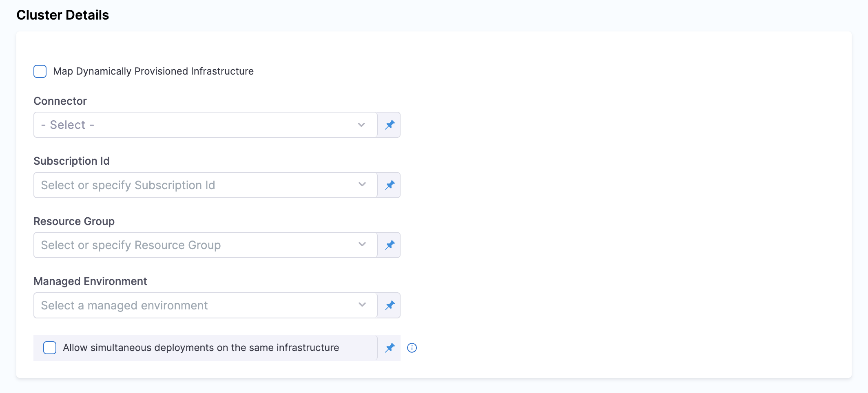
Task: Click the pin icon for Managed Environment
Action: [390, 305]
